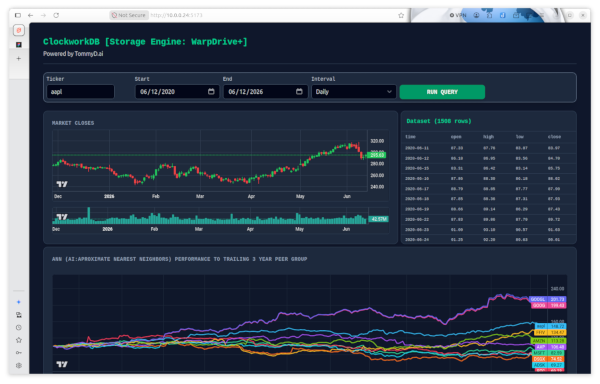Bookmark this page with the star icon

[x=401, y=15]
